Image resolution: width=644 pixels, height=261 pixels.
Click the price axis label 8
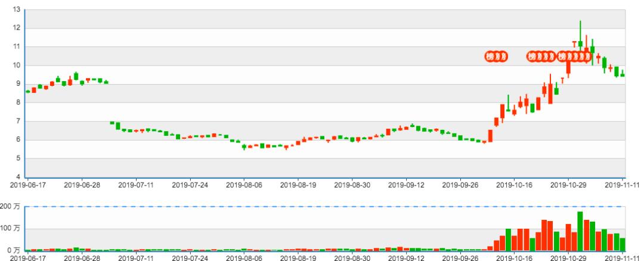click(18, 102)
